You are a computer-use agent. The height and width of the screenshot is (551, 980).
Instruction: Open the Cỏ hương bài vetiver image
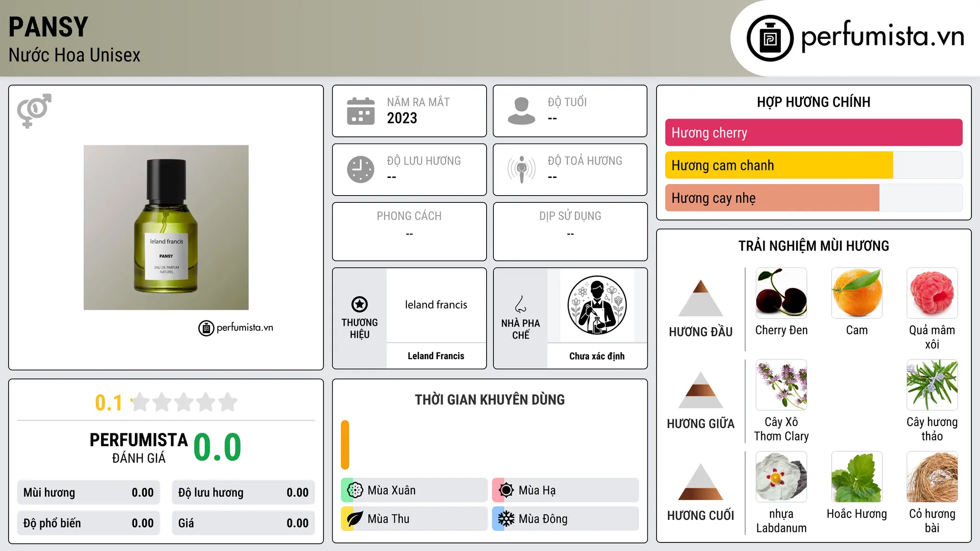click(x=932, y=477)
